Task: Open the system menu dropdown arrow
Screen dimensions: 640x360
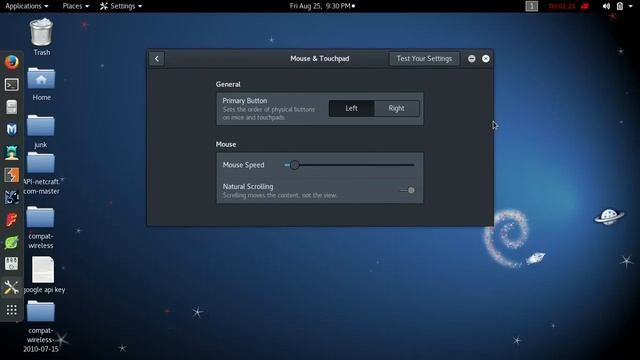Action: pos(631,6)
